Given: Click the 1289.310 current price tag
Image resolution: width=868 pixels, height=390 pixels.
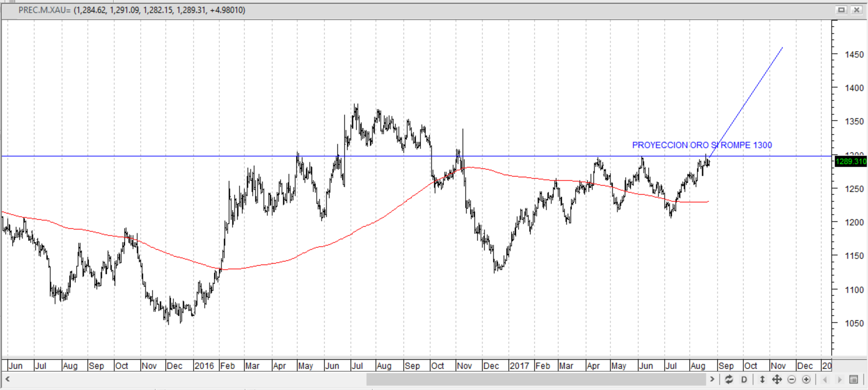Looking at the screenshot, I should tap(850, 162).
